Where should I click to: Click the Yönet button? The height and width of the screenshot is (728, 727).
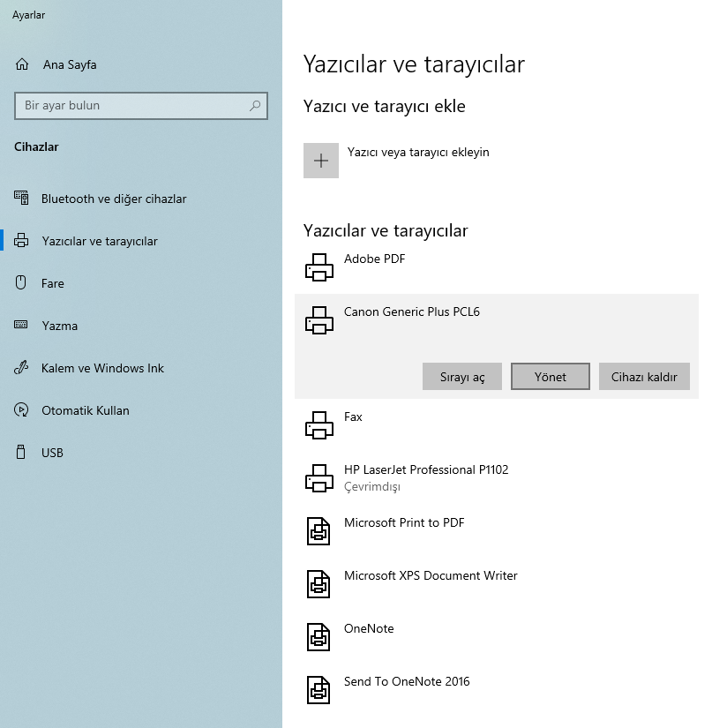point(551,377)
